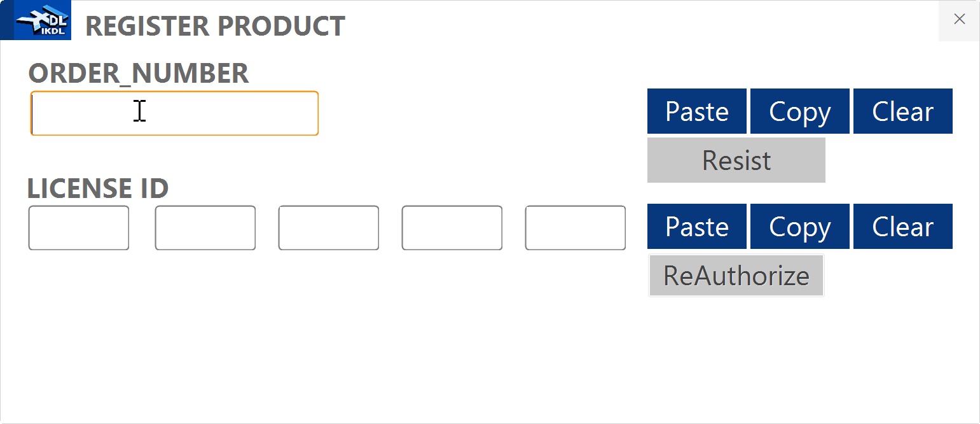This screenshot has height=424, width=980.
Task: Click blank area beneath the License ID boxes
Action: [x=318, y=331]
